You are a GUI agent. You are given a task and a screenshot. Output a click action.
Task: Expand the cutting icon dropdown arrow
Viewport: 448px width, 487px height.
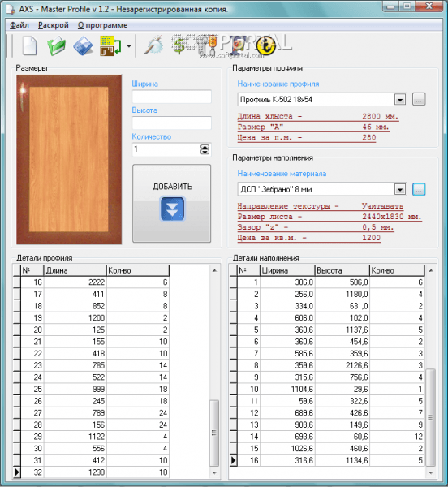click(x=129, y=46)
